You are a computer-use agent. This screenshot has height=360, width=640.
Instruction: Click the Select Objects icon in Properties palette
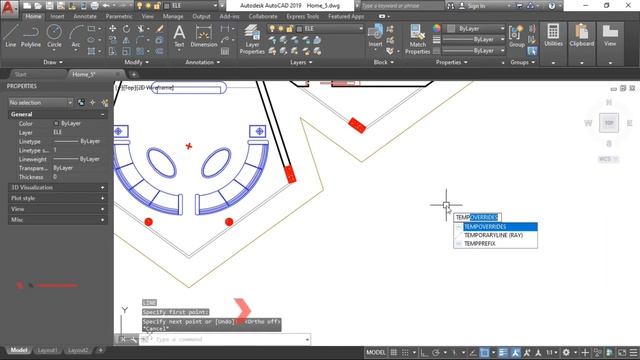coord(93,102)
